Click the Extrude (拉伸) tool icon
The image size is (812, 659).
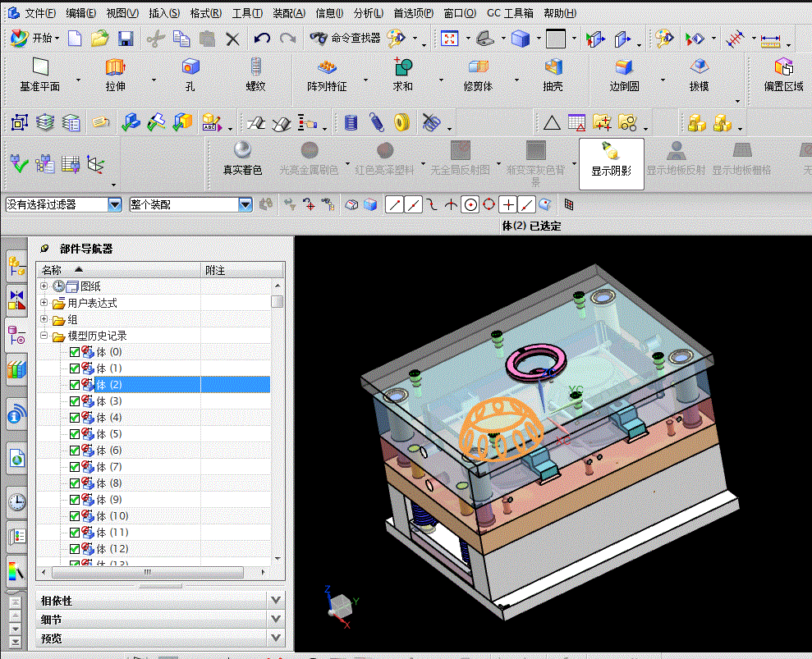(x=115, y=67)
